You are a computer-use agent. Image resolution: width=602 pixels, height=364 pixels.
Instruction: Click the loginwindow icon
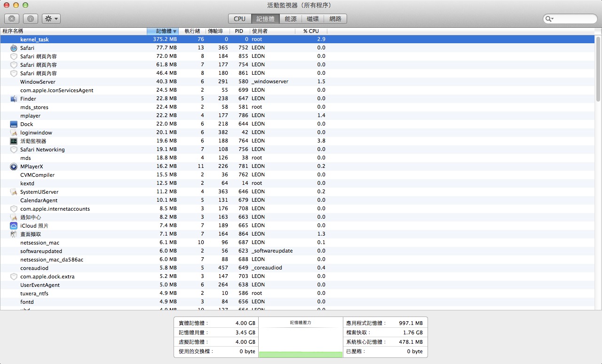[x=14, y=133]
